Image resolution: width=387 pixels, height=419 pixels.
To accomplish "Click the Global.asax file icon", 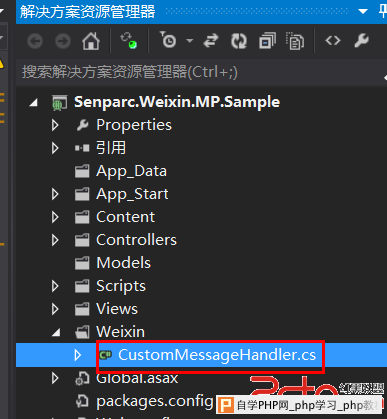I will (82, 378).
